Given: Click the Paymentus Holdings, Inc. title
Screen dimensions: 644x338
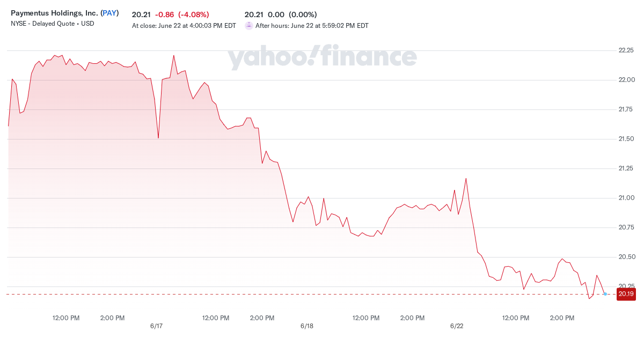Looking at the screenshot, I should pyautogui.click(x=55, y=13).
